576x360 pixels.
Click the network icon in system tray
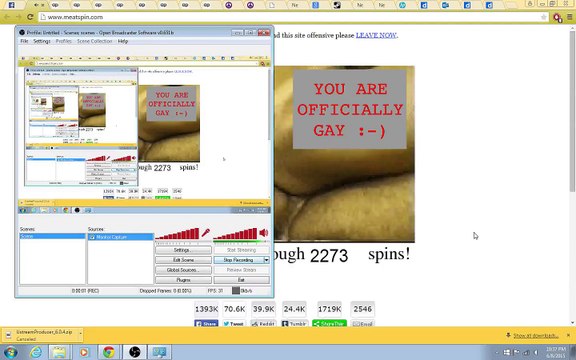coord(526,353)
